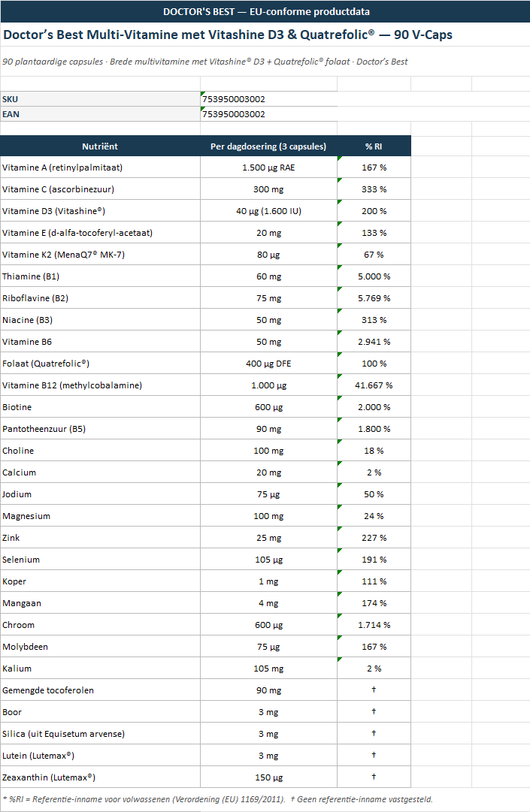Select the Gemengde tocoferolen cell
Viewport: 530px width, 812px height.
click(100, 690)
